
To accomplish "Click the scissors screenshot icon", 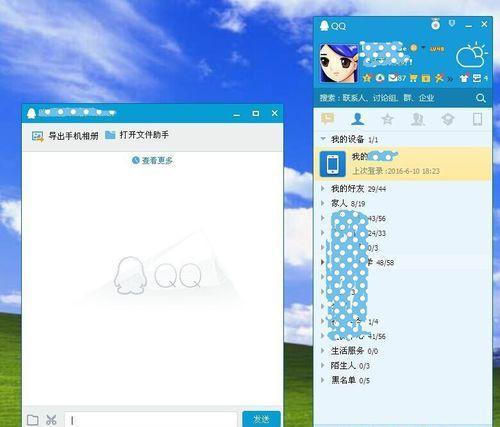I will (x=51, y=420).
